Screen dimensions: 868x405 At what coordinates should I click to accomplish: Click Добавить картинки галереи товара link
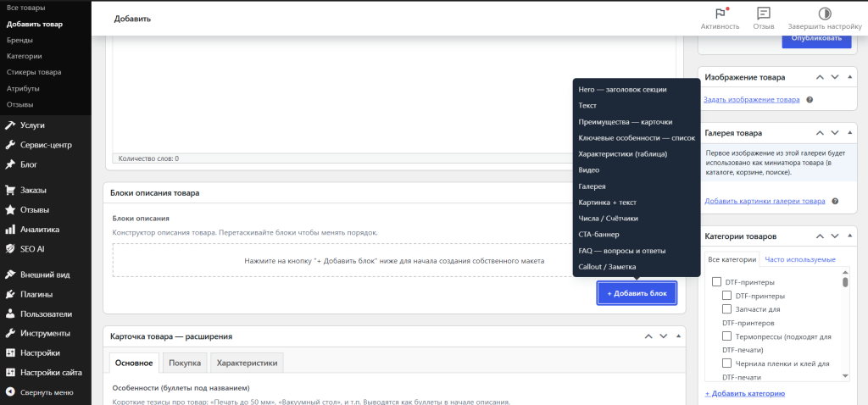765,202
